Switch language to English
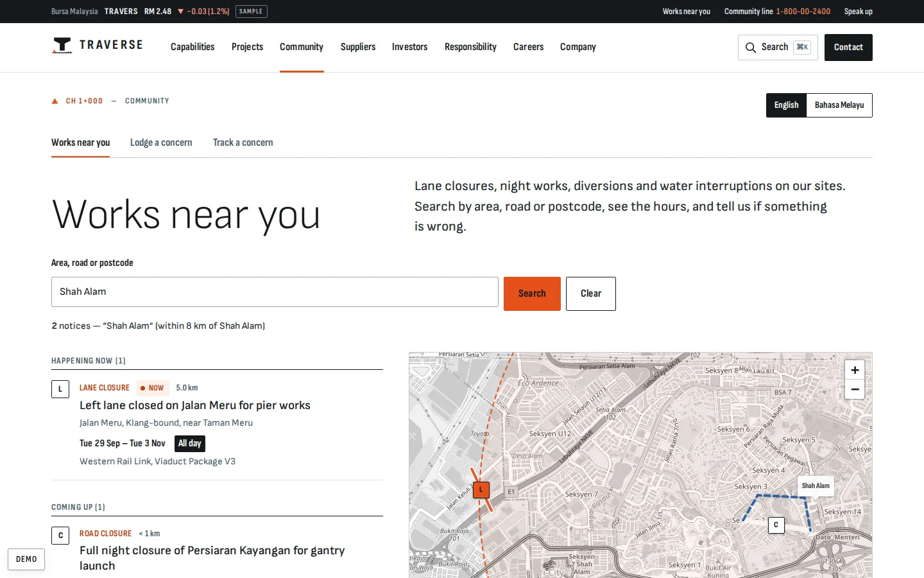The height and width of the screenshot is (578, 924). pos(786,105)
